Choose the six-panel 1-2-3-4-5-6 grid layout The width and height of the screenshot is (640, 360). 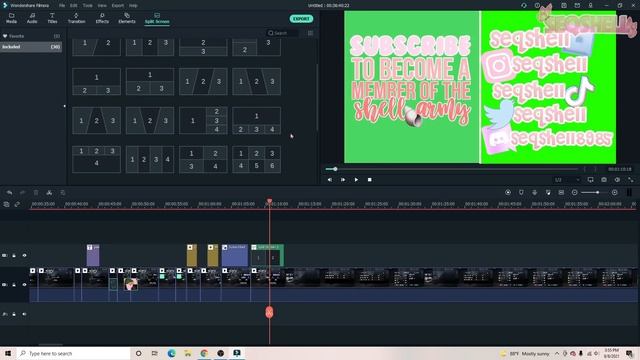pyautogui.click(x=256, y=160)
